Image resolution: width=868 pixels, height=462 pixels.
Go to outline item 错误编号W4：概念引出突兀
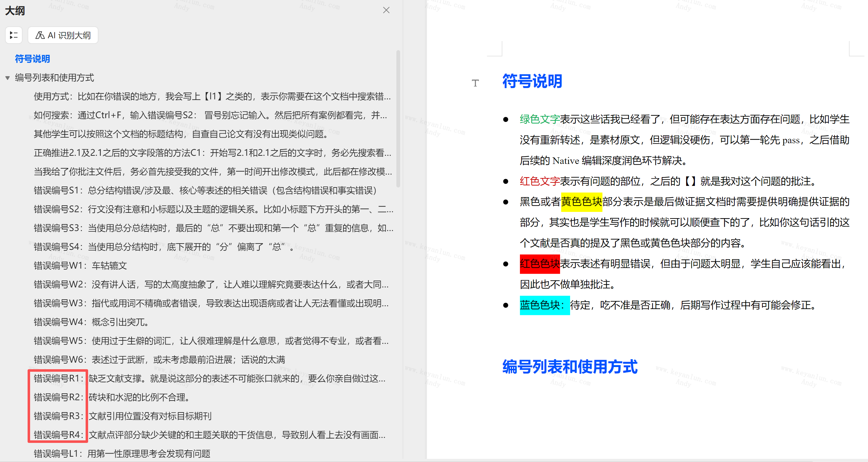(x=92, y=322)
